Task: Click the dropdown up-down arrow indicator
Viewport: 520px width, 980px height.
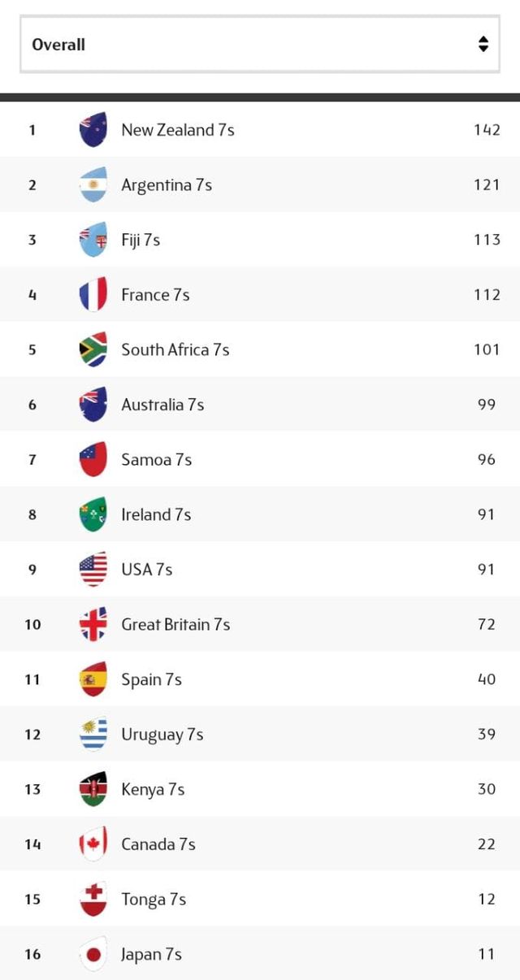Action: point(483,45)
